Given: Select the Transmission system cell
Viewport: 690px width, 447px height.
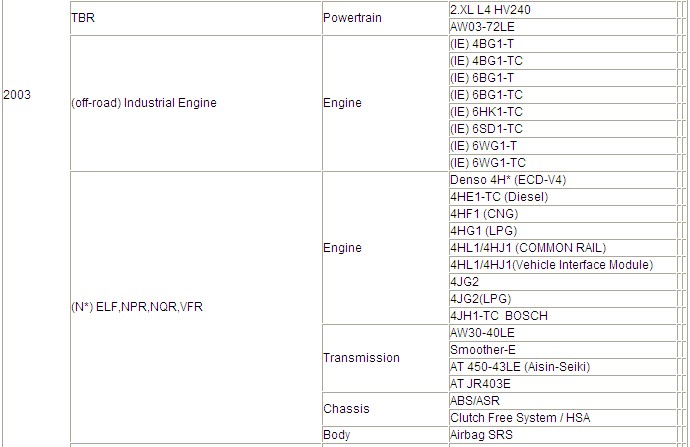Looking at the screenshot, I should click(x=361, y=358).
